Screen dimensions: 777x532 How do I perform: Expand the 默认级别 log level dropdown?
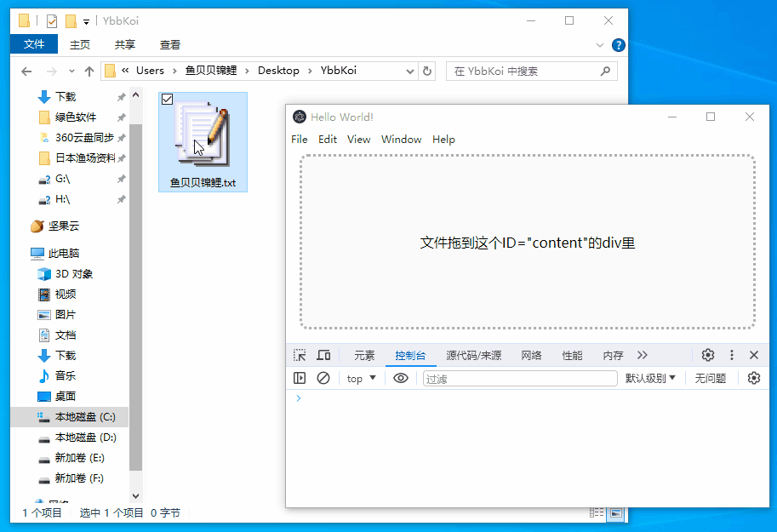pyautogui.click(x=650, y=378)
